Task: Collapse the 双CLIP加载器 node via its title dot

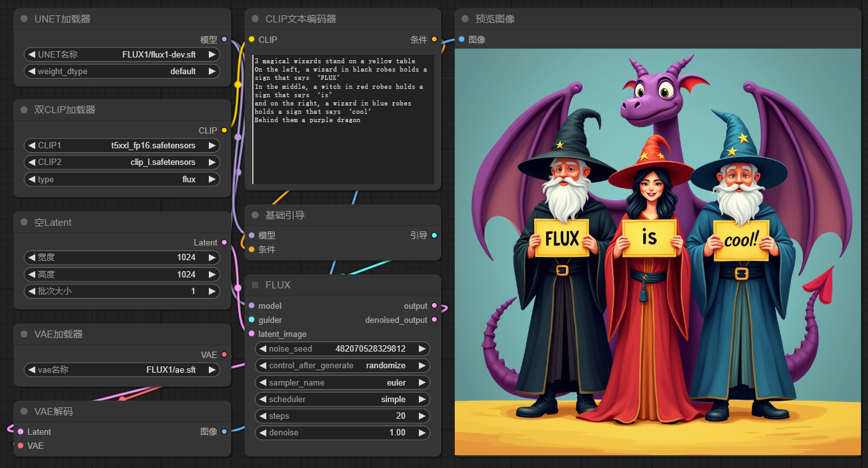Action: click(x=24, y=110)
